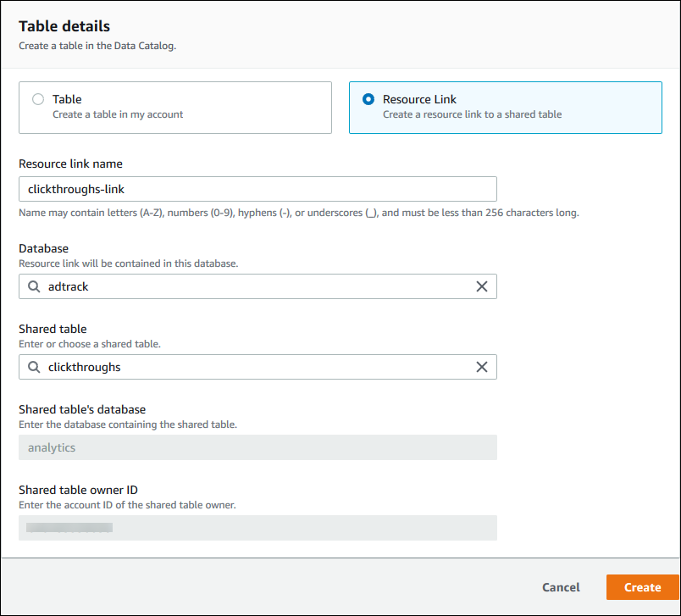The image size is (681, 616).
Task: Click the 'Shared table owner ID' label
Action: pos(78,490)
